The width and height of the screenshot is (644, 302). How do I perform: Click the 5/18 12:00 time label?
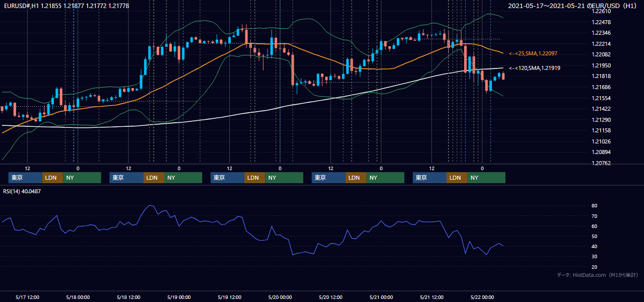click(128, 297)
